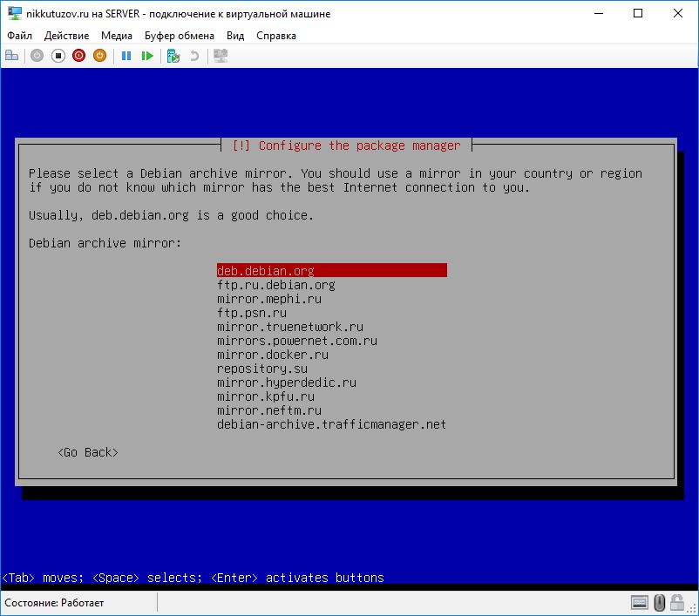Open the Справка menu
699x616 pixels.
[x=276, y=36]
